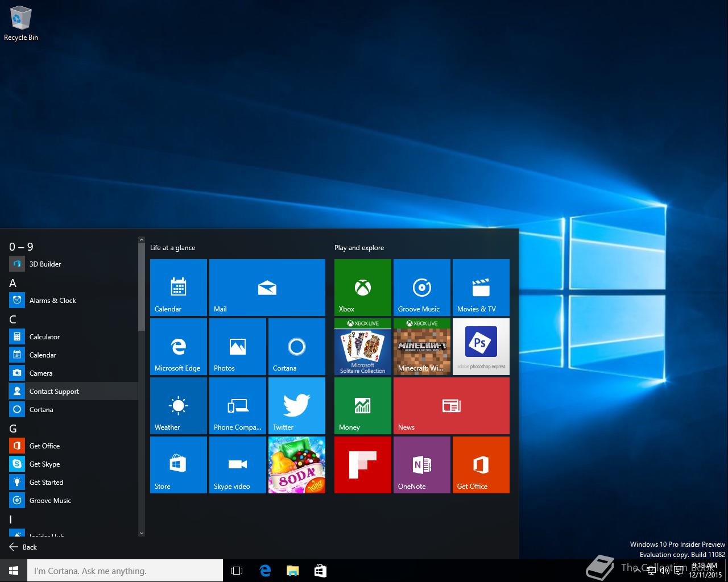Open the Xbox tile
This screenshot has height=582, width=728.
[363, 288]
